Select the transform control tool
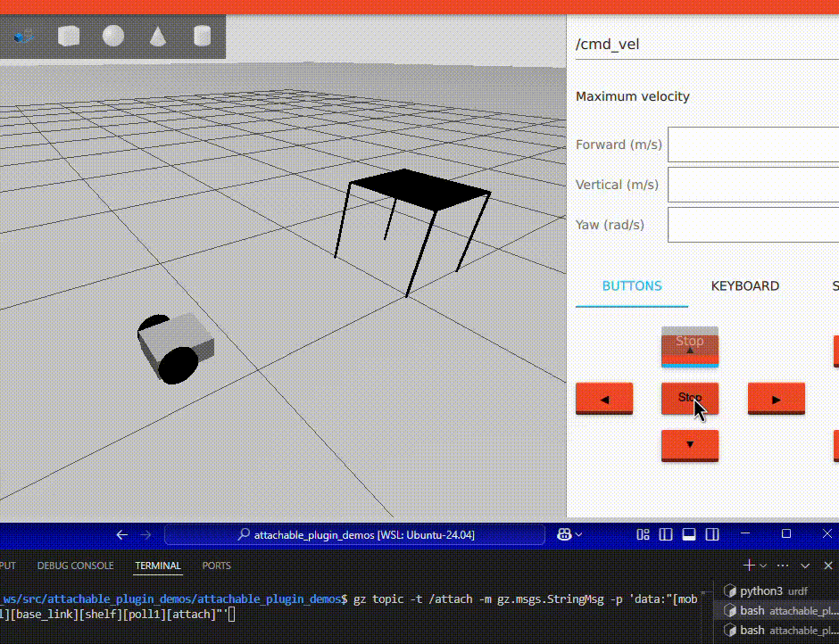The height and width of the screenshot is (644, 839). coord(22,36)
